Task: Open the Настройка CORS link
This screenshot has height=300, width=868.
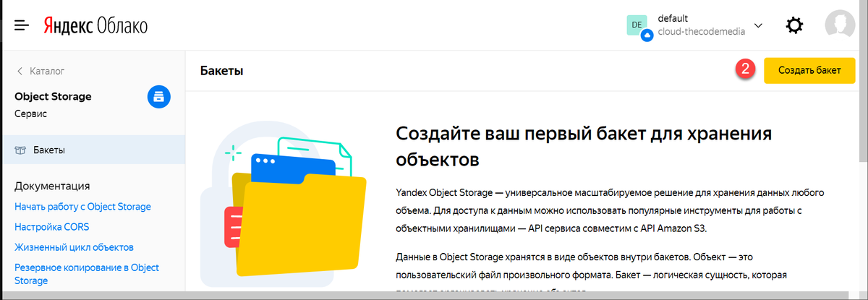Action: tap(52, 227)
